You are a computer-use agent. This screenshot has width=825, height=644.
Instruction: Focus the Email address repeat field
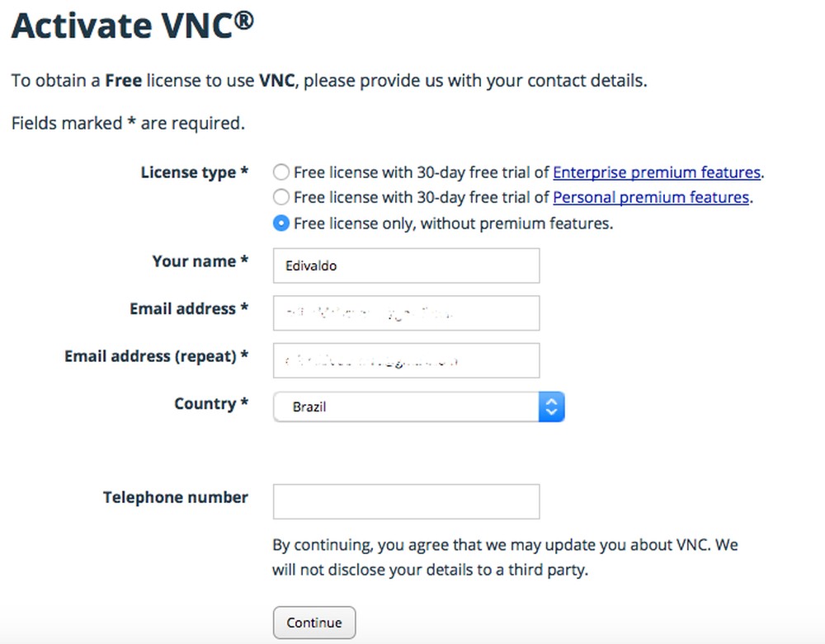click(x=406, y=360)
